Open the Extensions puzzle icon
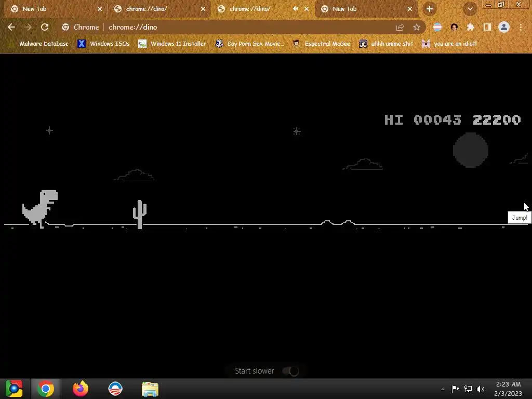This screenshot has width=532, height=399. (471, 27)
